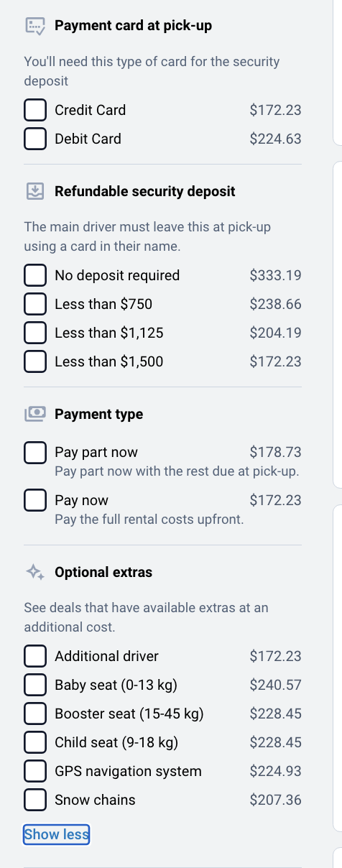Image resolution: width=342 pixels, height=868 pixels.
Task: Tick the Less than $750 filter
Action: (x=35, y=304)
